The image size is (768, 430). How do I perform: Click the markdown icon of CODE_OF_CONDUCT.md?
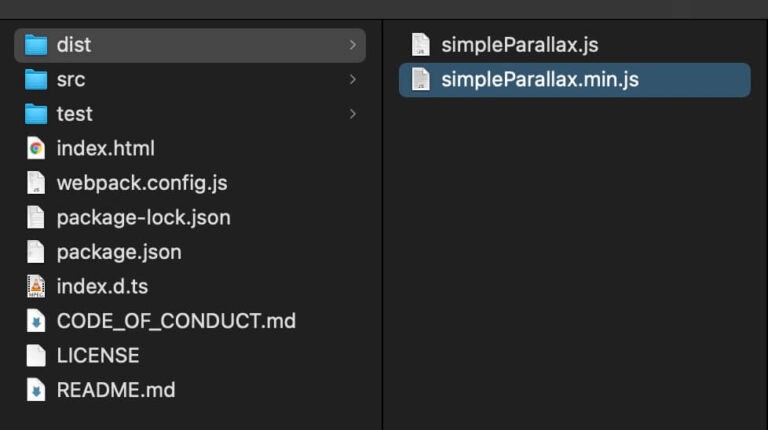click(x=36, y=321)
